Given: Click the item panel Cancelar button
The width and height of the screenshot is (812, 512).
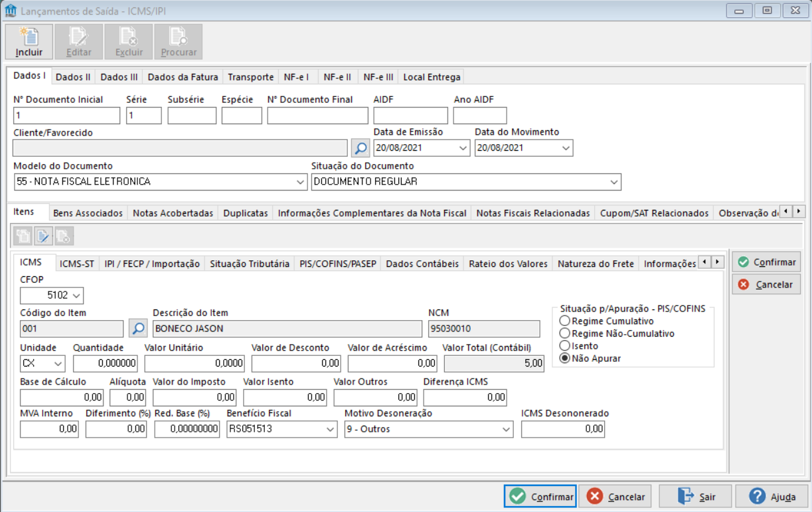Looking at the screenshot, I should tap(766, 284).
